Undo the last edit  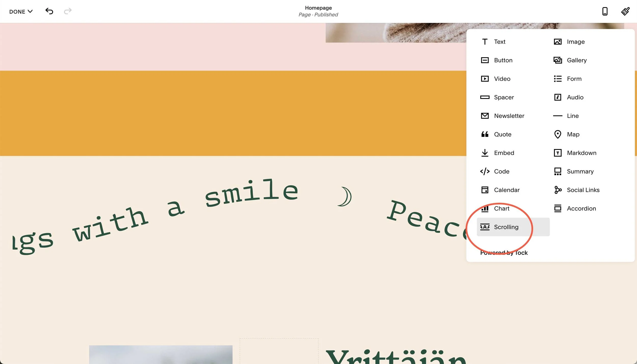[x=49, y=11]
